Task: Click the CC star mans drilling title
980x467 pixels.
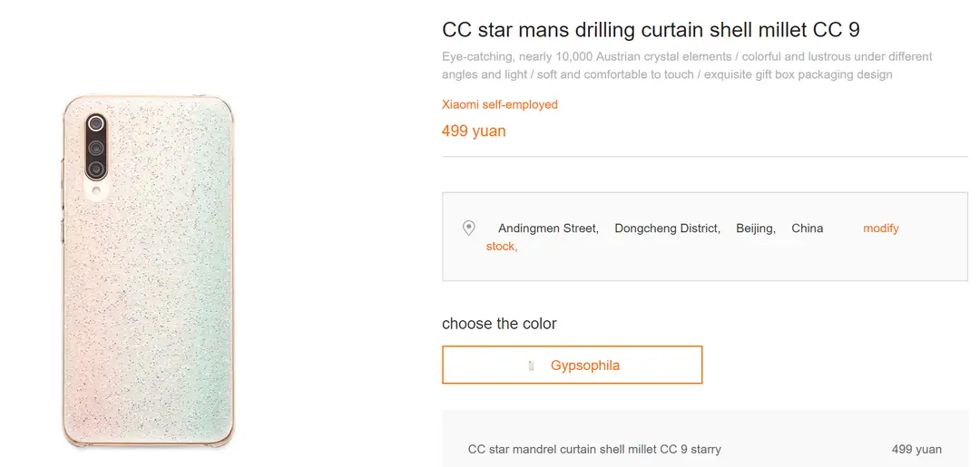Action: click(x=651, y=30)
